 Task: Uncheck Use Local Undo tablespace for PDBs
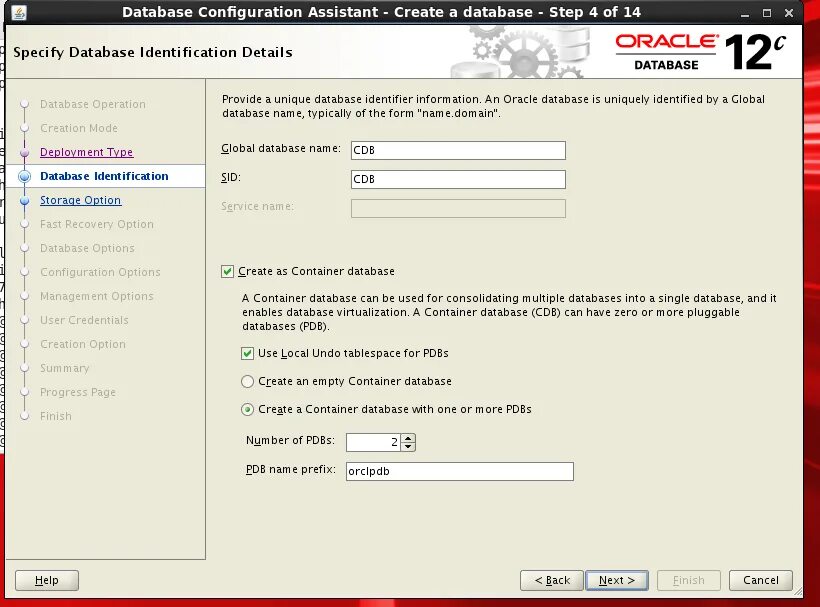247,353
